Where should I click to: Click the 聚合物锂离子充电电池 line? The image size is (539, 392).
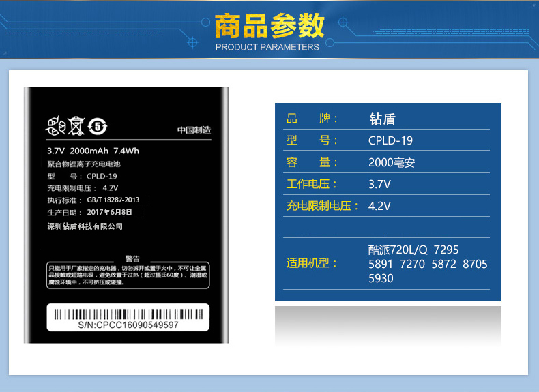pyautogui.click(x=84, y=164)
